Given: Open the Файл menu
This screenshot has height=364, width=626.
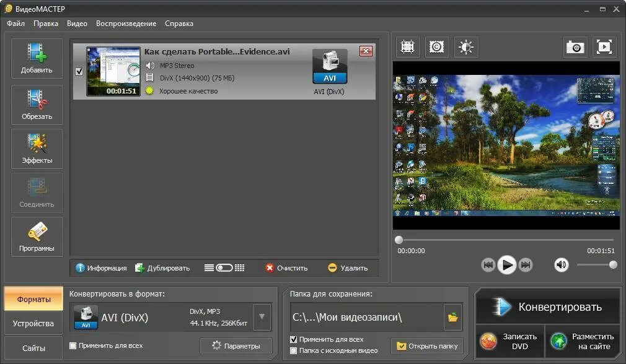Looking at the screenshot, I should tap(15, 24).
